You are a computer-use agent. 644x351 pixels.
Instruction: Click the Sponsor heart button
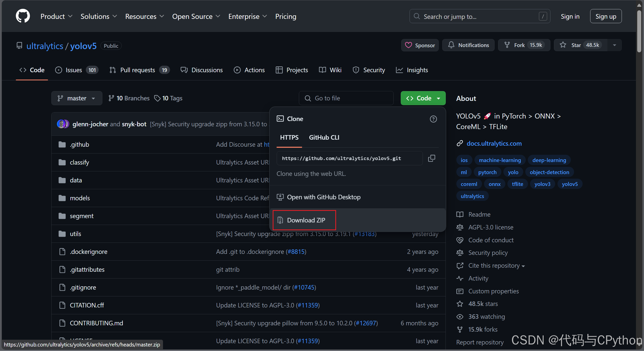click(420, 45)
